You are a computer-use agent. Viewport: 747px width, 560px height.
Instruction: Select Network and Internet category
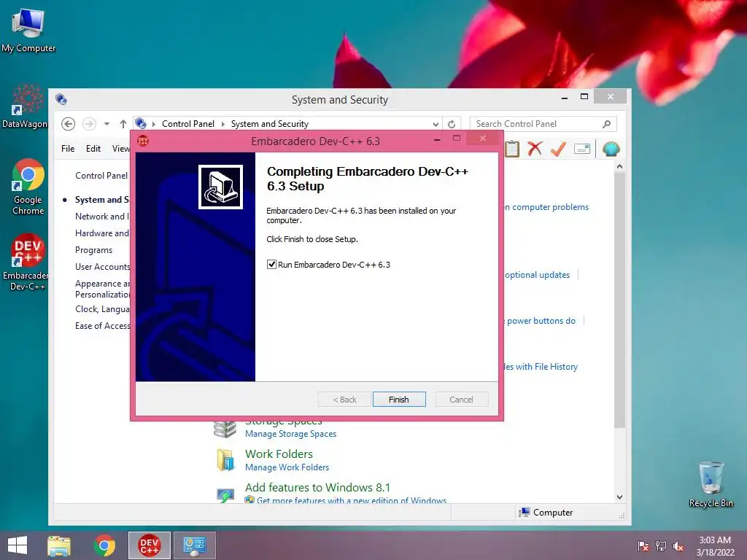point(102,216)
